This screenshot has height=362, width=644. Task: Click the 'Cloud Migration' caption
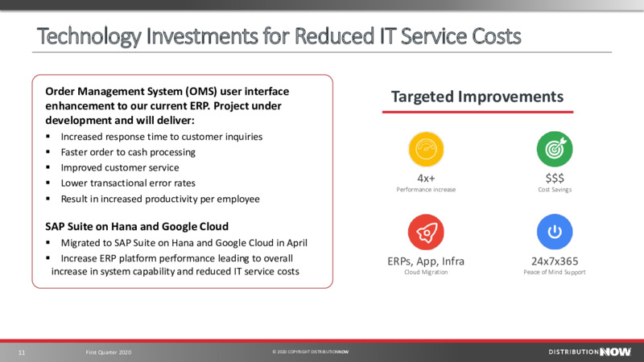pos(426,272)
